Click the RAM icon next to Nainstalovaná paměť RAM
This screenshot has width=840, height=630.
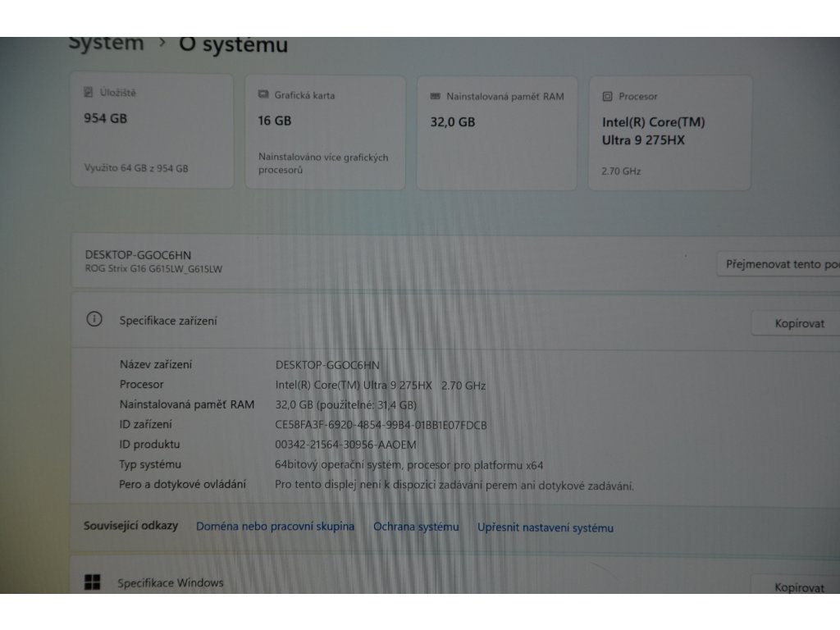tap(435, 96)
